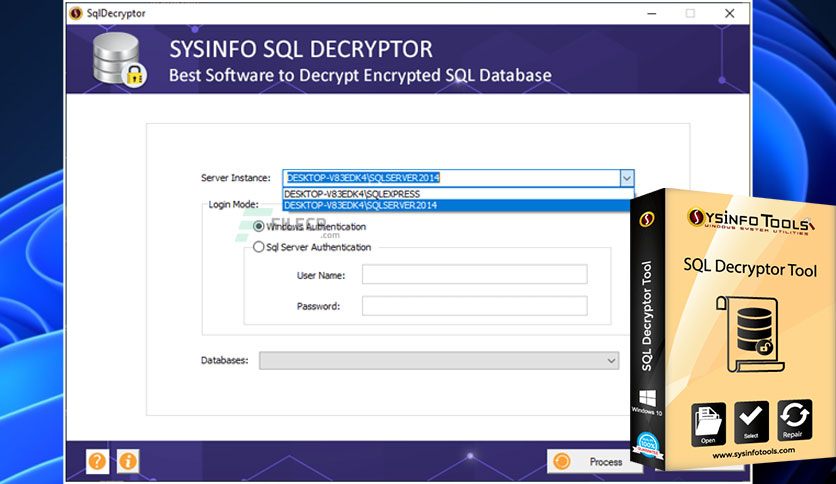This screenshot has width=836, height=484.
Task: Click the "User Name:" label
Action: coord(321,276)
